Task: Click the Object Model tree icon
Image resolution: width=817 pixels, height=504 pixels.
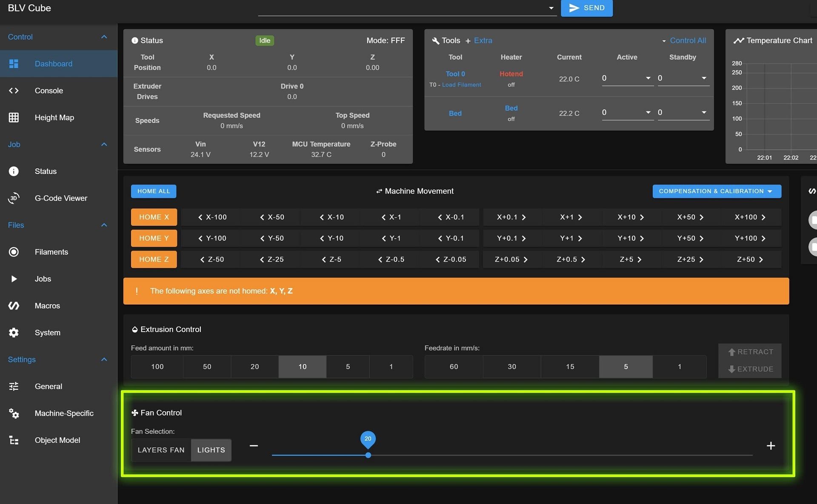Action: click(14, 440)
